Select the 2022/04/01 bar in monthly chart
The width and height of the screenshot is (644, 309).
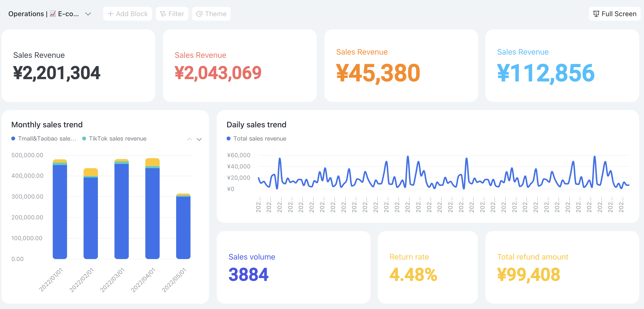[x=152, y=213]
